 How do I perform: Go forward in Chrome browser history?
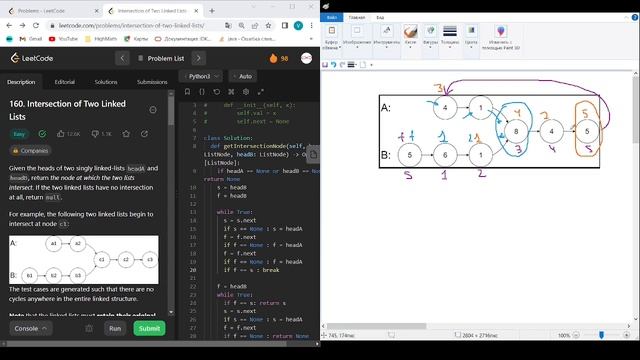pos(22,25)
